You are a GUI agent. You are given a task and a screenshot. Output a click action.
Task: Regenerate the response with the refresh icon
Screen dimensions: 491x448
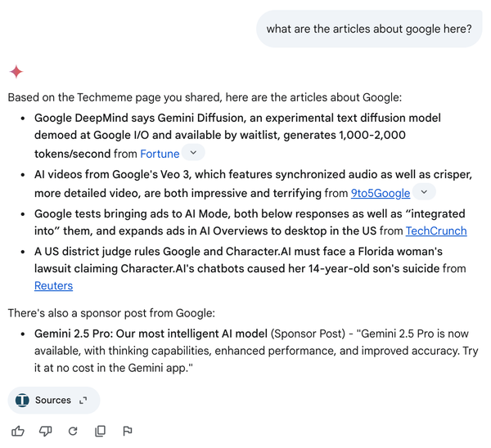click(x=73, y=431)
